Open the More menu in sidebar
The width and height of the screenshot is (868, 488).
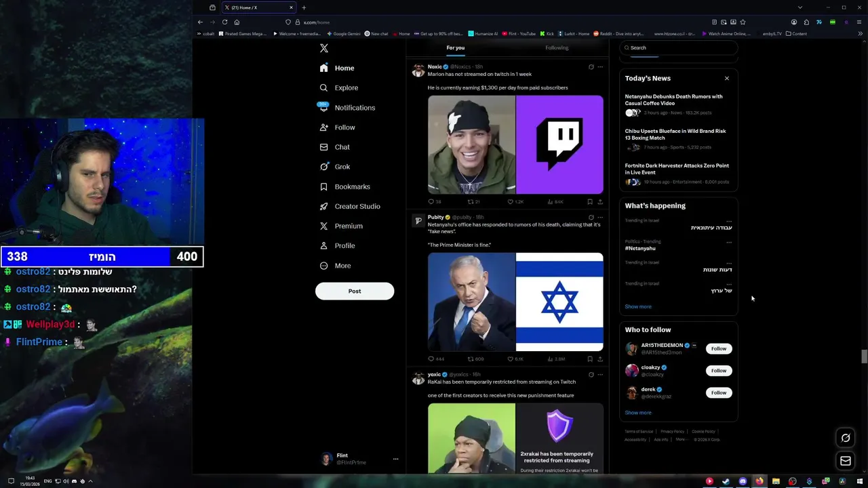(335, 266)
